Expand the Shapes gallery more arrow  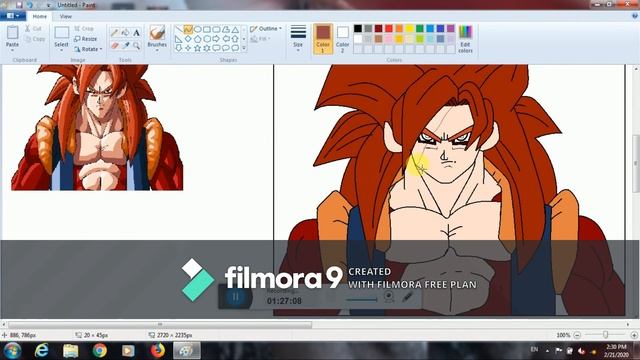pos(244,48)
